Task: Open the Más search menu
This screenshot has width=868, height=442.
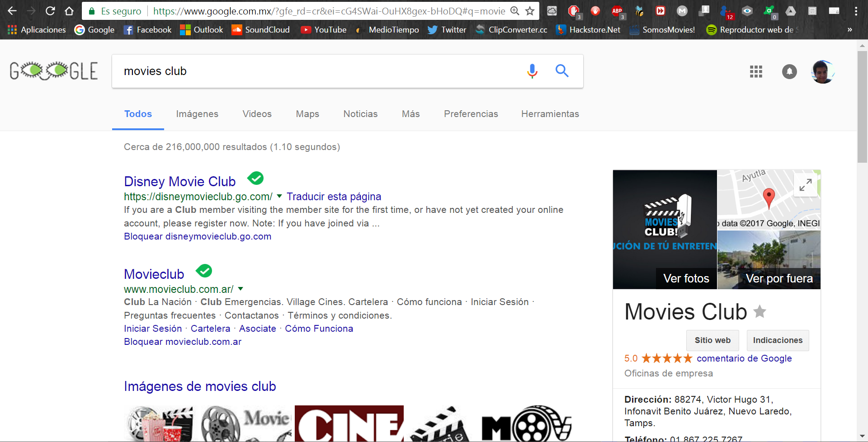Action: (410, 114)
